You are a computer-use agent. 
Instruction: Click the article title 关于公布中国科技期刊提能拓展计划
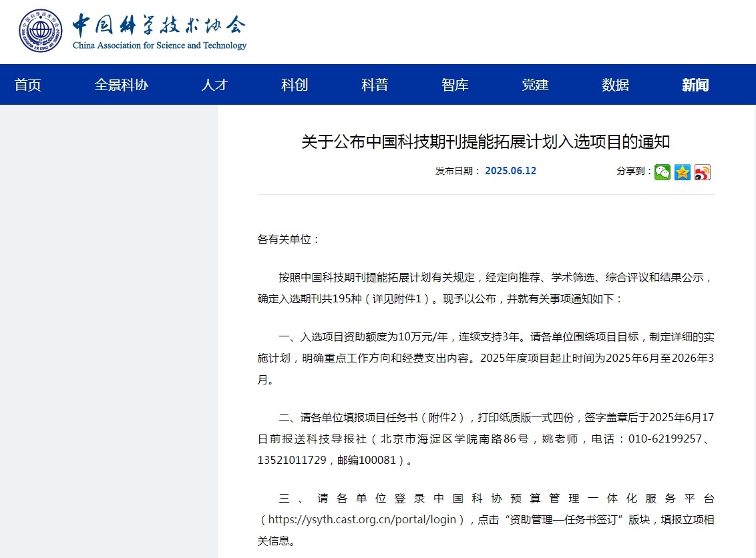point(486,142)
